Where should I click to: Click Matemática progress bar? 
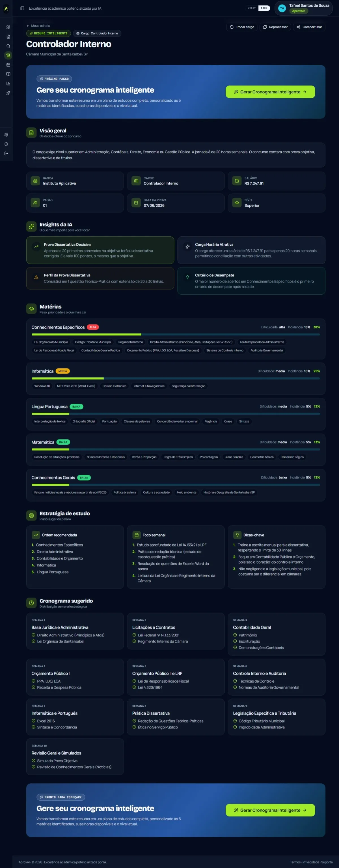tap(176, 449)
